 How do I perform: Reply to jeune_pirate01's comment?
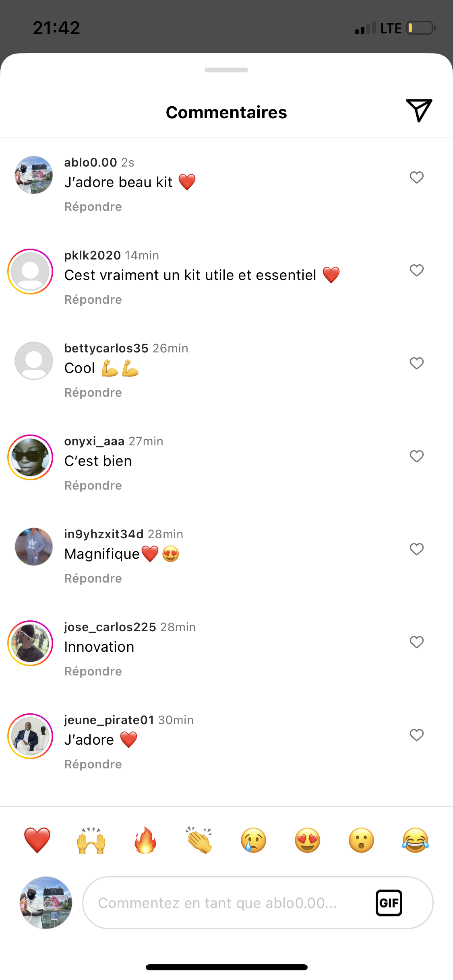[x=93, y=764]
